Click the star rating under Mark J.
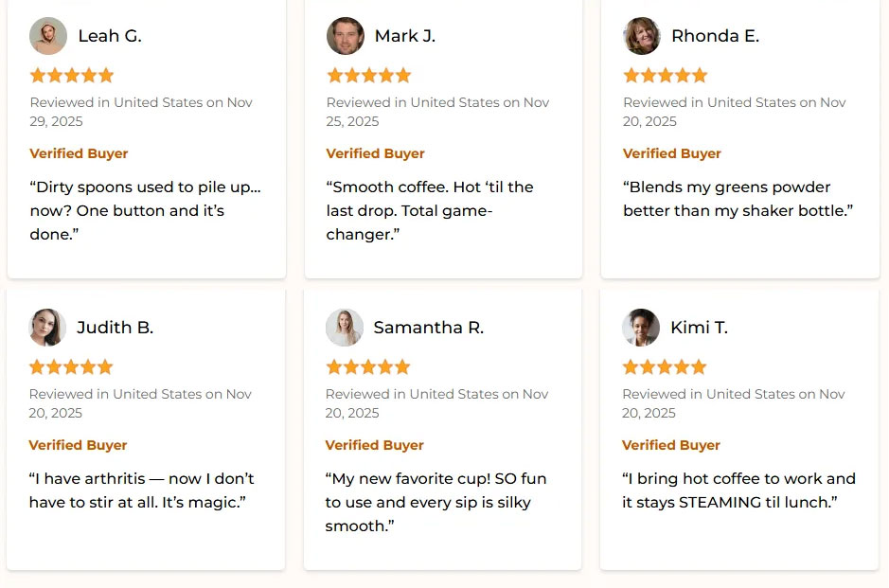Viewport: 889px width, 588px height. click(x=368, y=75)
